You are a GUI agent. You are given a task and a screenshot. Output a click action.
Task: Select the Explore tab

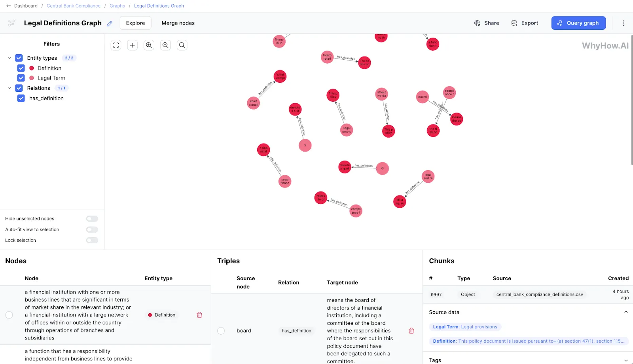tap(135, 23)
